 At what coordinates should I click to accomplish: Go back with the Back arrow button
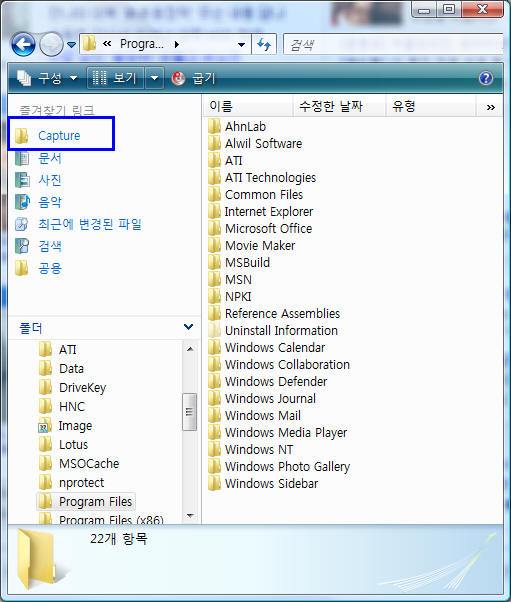pos(23,45)
